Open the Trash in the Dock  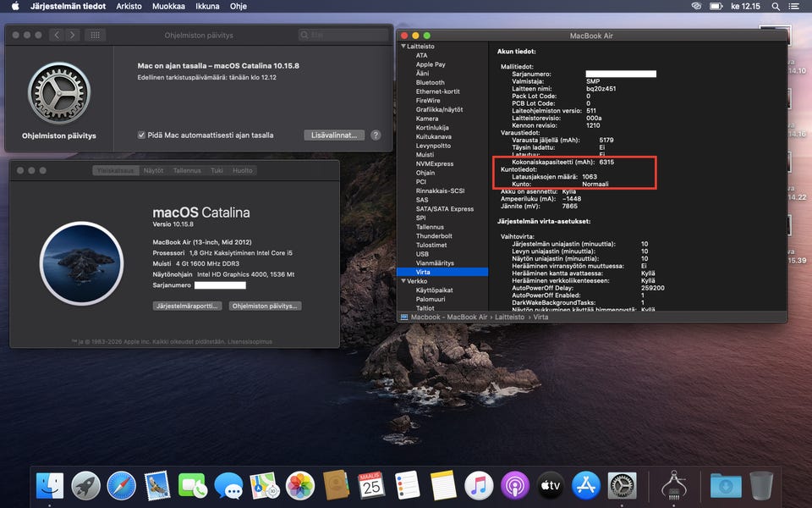[761, 486]
